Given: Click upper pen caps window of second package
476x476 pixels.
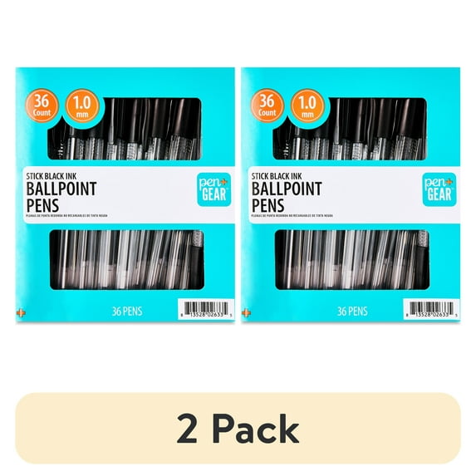Looking at the screenshot, I should [x=350, y=129].
